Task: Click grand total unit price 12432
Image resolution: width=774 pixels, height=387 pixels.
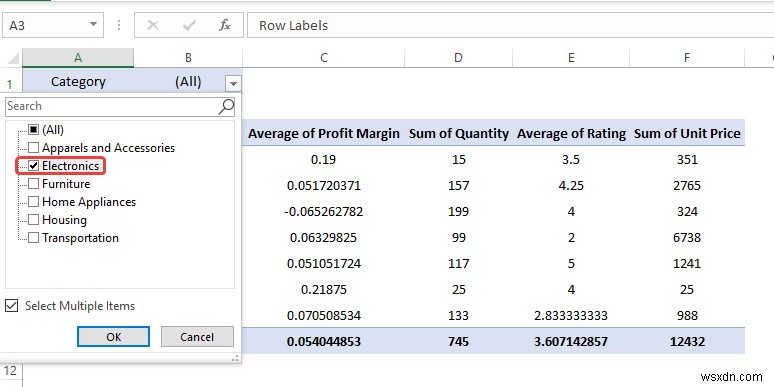Action: coord(687,341)
